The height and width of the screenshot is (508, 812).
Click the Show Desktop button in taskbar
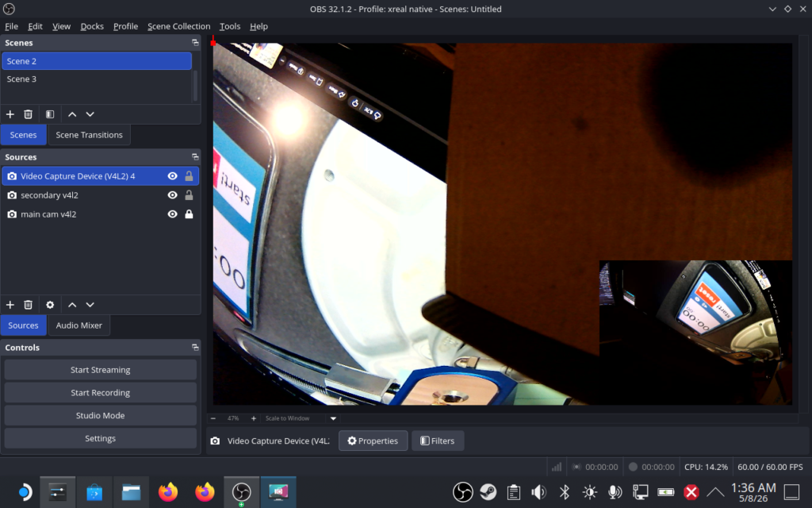[x=792, y=492]
